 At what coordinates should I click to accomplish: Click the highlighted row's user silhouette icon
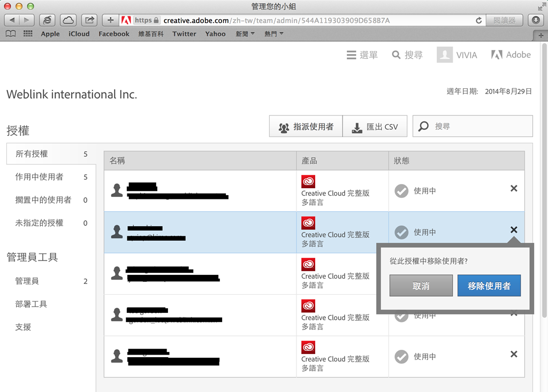(117, 232)
